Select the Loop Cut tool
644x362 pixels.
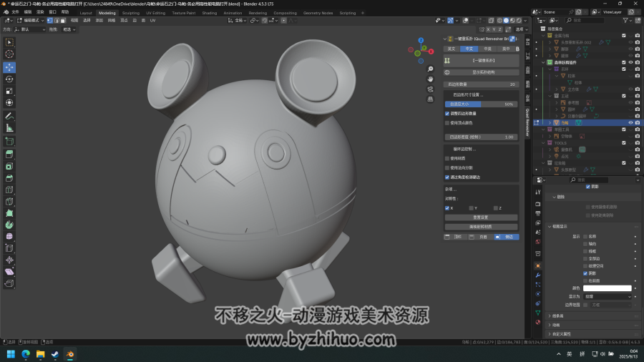9,190
